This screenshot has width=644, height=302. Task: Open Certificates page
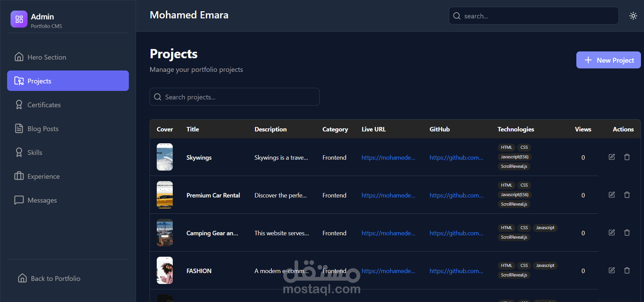coord(68,105)
